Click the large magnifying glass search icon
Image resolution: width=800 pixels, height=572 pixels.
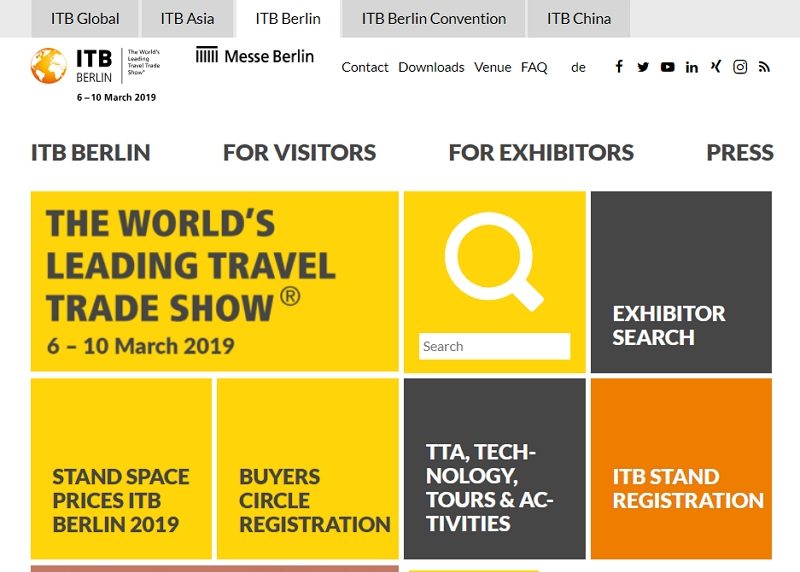493,261
